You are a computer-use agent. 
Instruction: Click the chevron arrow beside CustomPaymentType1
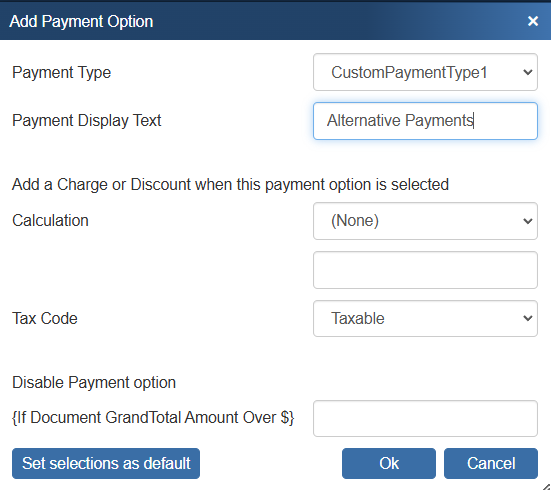click(527, 72)
